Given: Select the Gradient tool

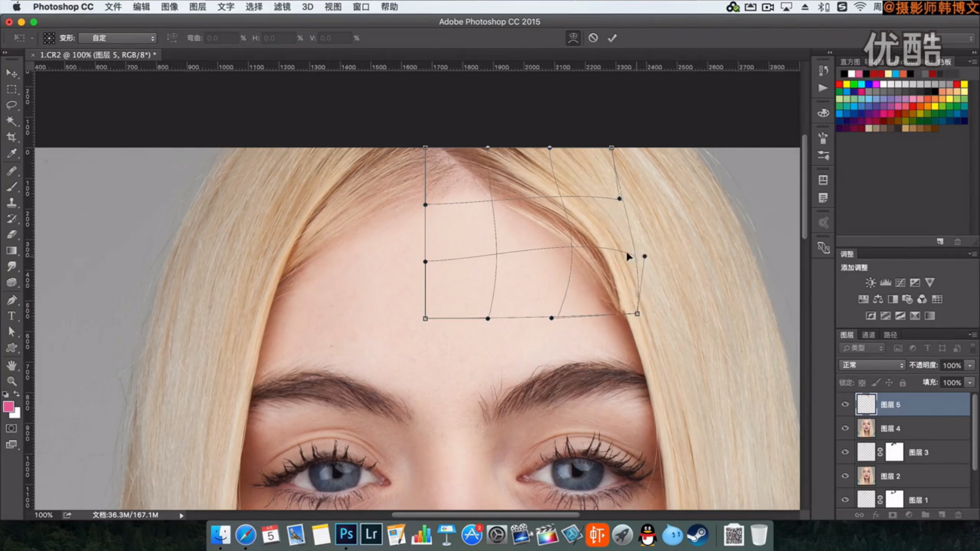Looking at the screenshot, I should 12,250.
